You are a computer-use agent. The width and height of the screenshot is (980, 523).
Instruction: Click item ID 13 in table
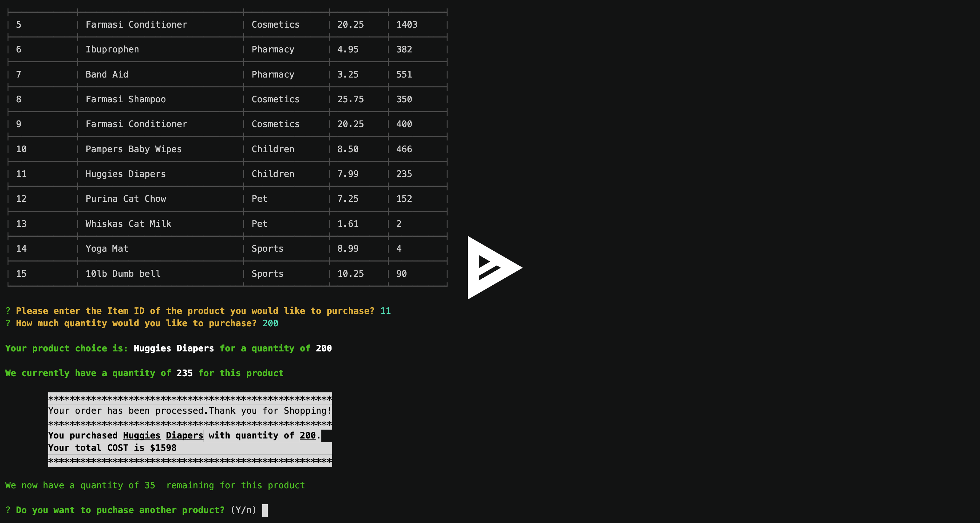coord(21,224)
